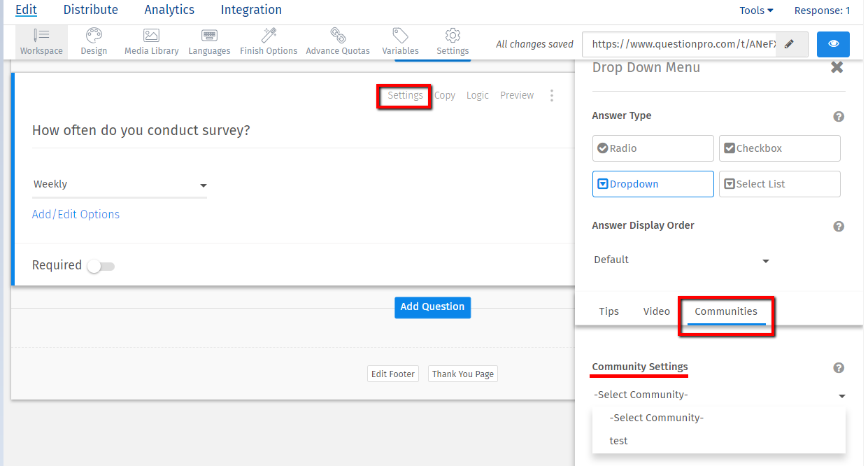
Task: Edit the survey URL with the pencil icon
Action: [x=791, y=43]
